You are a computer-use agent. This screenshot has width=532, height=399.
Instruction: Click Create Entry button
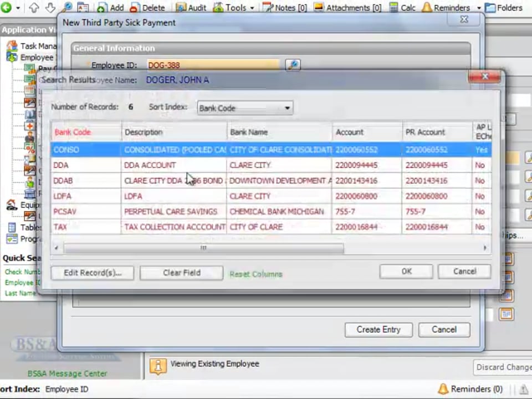[378, 329]
